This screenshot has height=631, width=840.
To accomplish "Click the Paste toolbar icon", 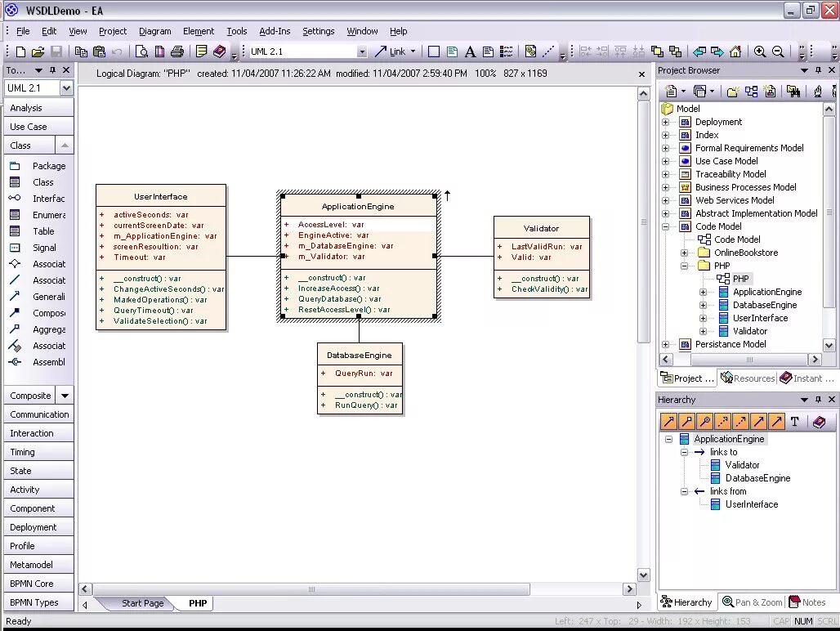I will 99,51.
